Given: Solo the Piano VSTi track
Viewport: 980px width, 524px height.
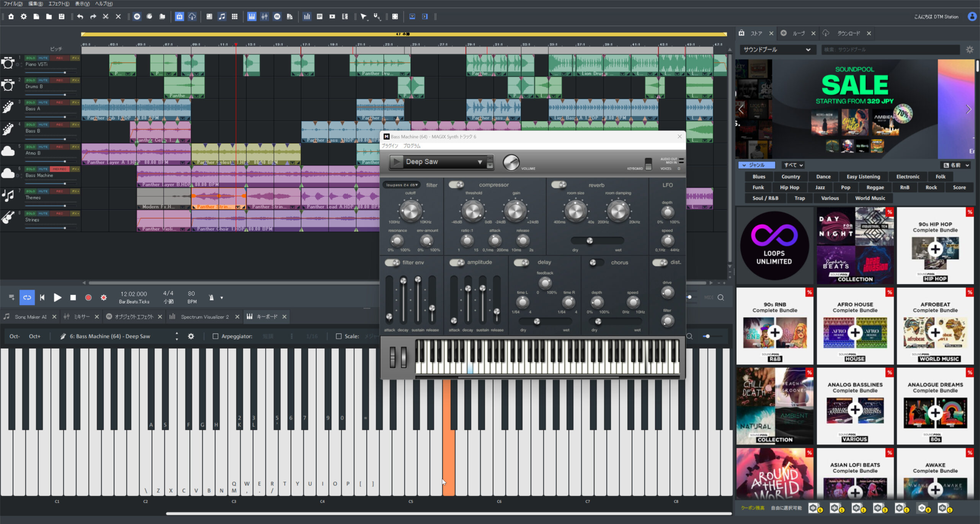Looking at the screenshot, I should (31, 58).
